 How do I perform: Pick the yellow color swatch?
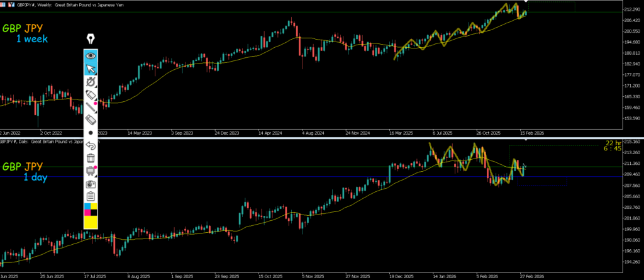click(91, 221)
